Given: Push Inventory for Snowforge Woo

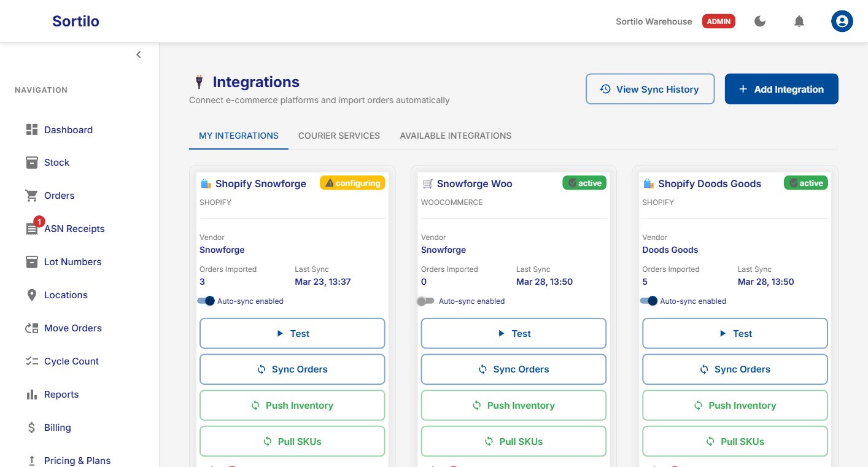Looking at the screenshot, I should click(x=514, y=406).
